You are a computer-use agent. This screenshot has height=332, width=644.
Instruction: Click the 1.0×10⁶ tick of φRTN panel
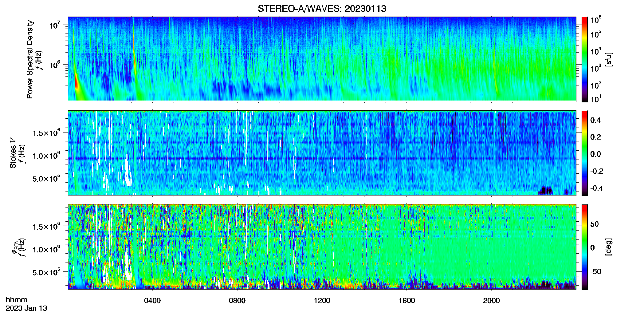[46, 249]
